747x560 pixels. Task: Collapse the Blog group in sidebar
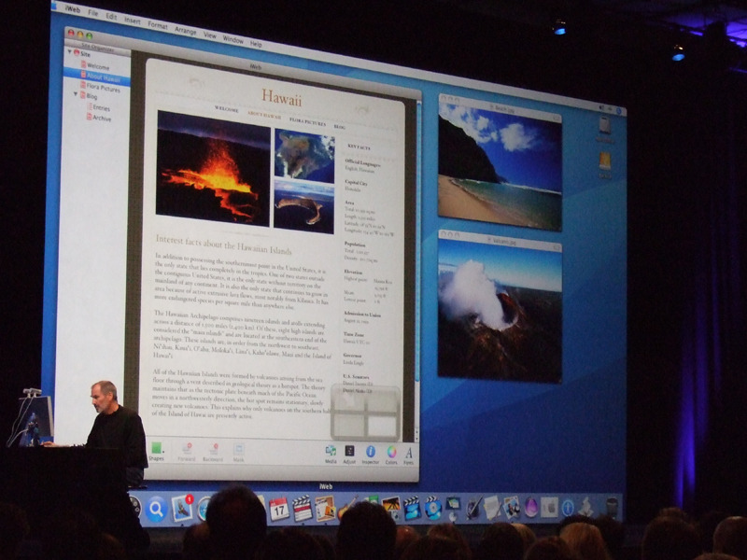76,94
